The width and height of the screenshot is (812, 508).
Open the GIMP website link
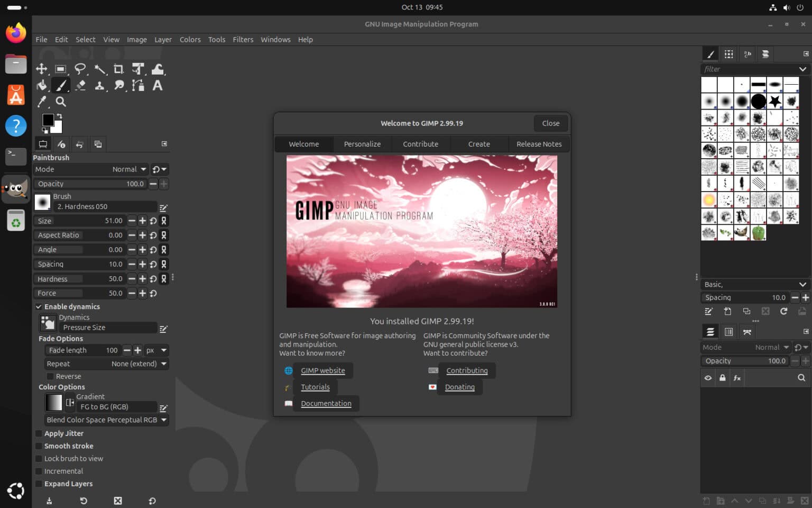pos(322,370)
